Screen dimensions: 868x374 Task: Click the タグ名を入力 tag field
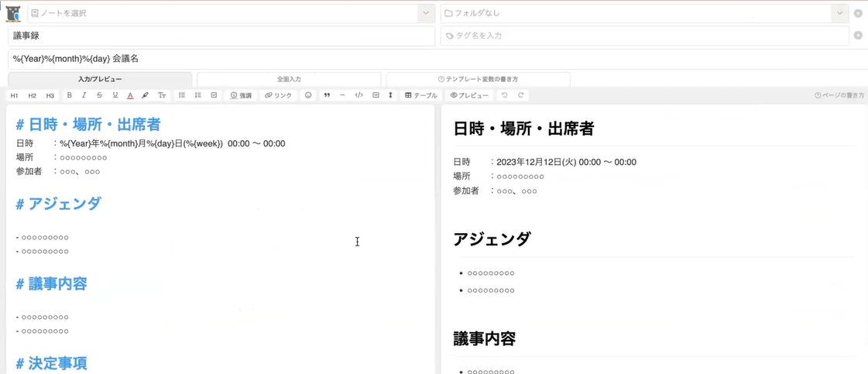(x=645, y=36)
